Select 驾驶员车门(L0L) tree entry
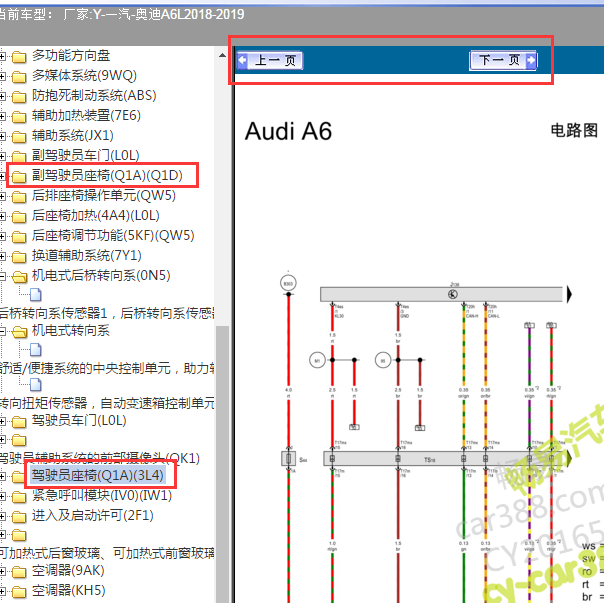 pyautogui.click(x=79, y=420)
